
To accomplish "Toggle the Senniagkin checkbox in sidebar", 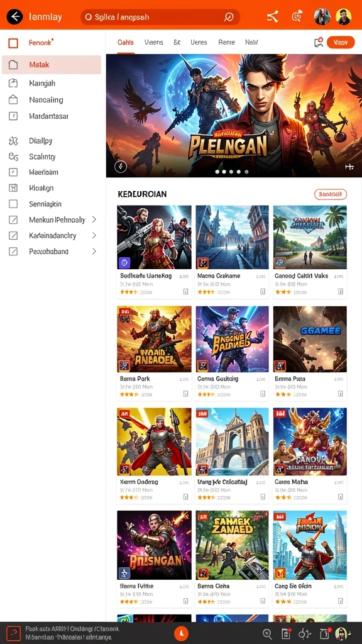I will pos(13,204).
